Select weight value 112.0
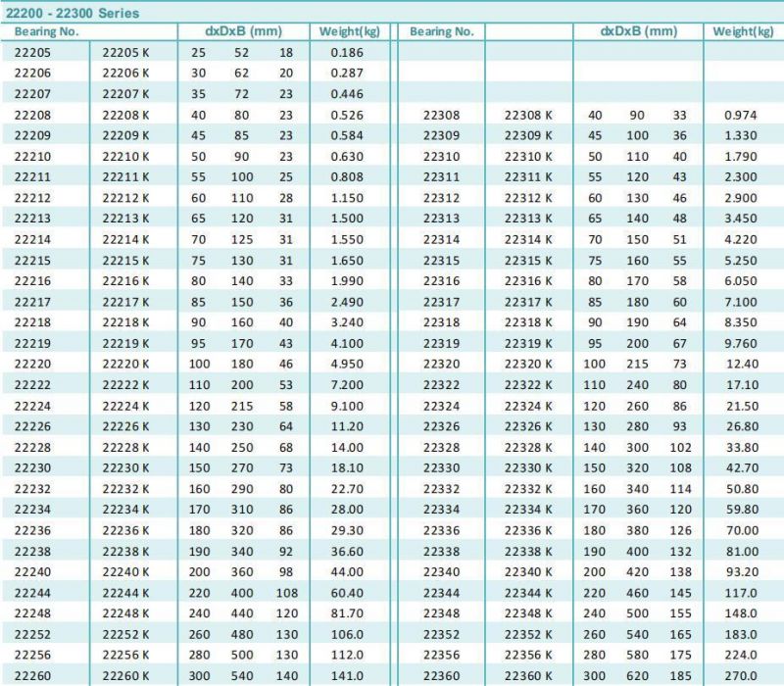The width and height of the screenshot is (784, 686). 347,655
